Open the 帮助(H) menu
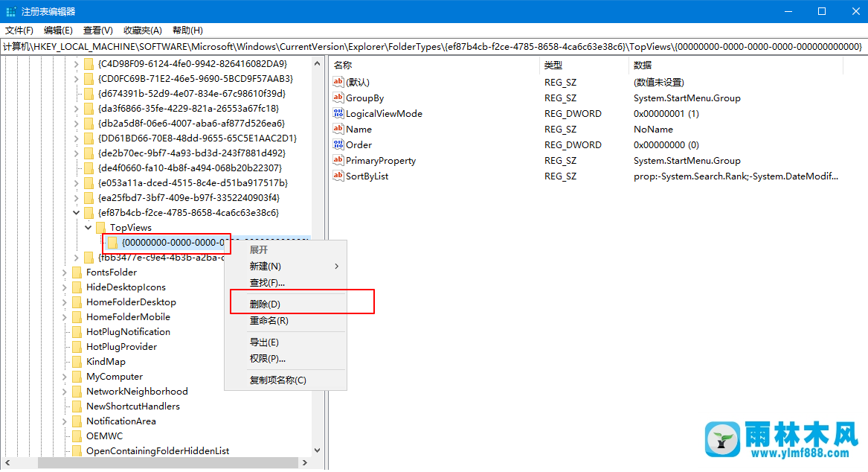 (x=187, y=31)
